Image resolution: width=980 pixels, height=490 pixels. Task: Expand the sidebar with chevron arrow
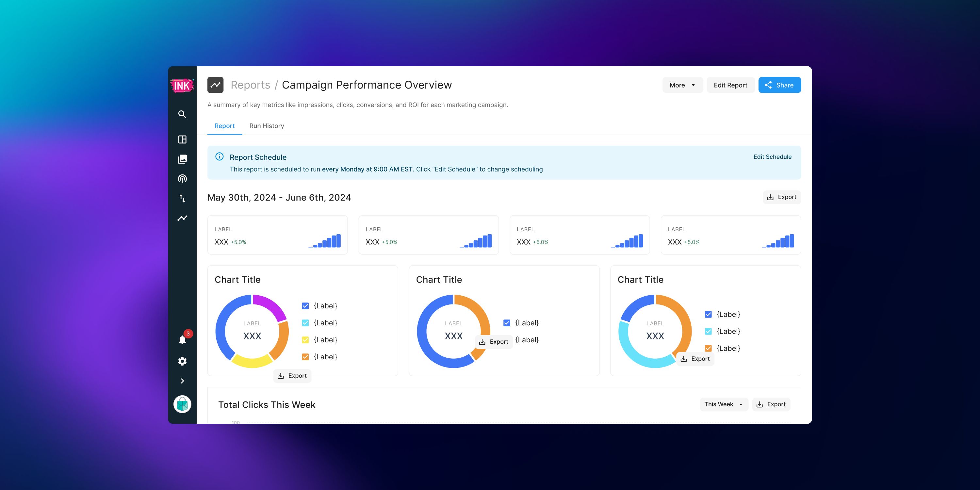pos(182,381)
